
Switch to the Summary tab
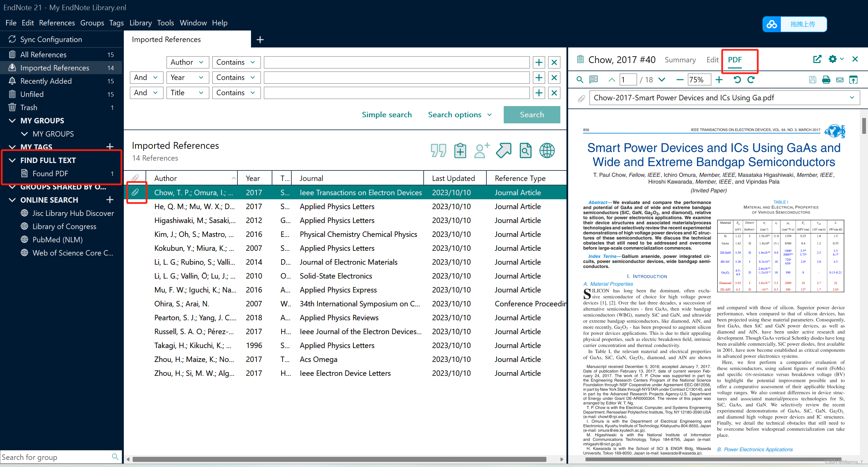click(x=680, y=60)
